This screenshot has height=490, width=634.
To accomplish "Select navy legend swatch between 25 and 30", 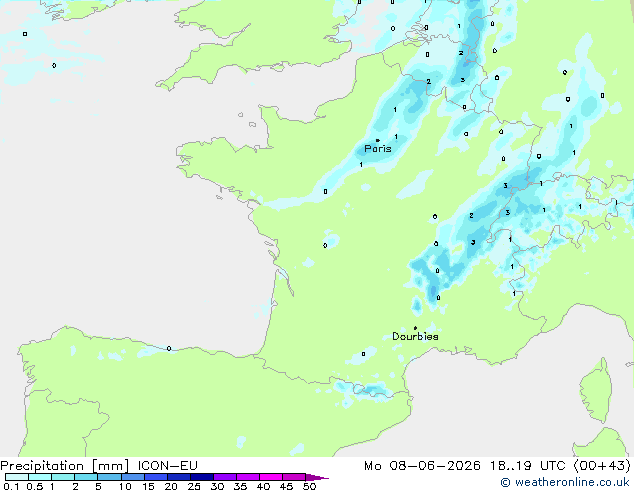I will click(x=202, y=477).
